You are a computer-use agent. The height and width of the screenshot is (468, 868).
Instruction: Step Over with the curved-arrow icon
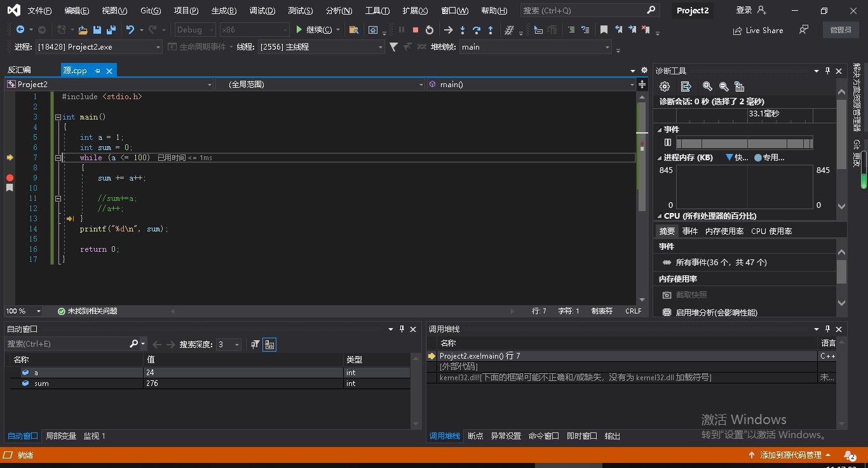pyautogui.click(x=477, y=30)
